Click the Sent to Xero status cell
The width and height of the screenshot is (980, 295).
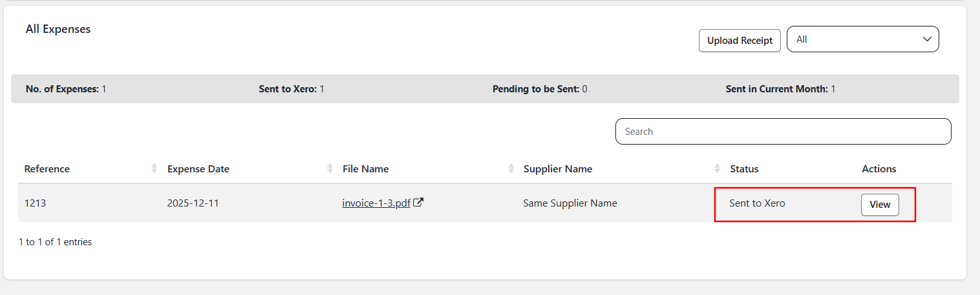(757, 203)
